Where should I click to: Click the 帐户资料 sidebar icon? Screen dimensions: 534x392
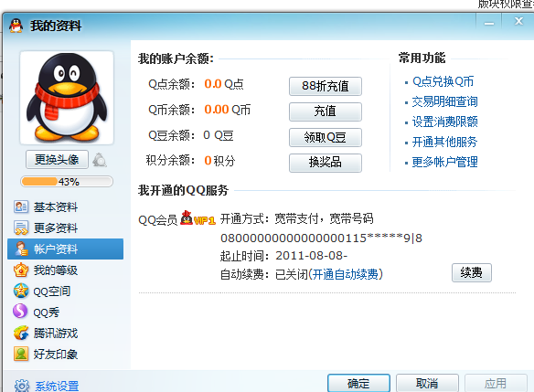[x=21, y=249]
